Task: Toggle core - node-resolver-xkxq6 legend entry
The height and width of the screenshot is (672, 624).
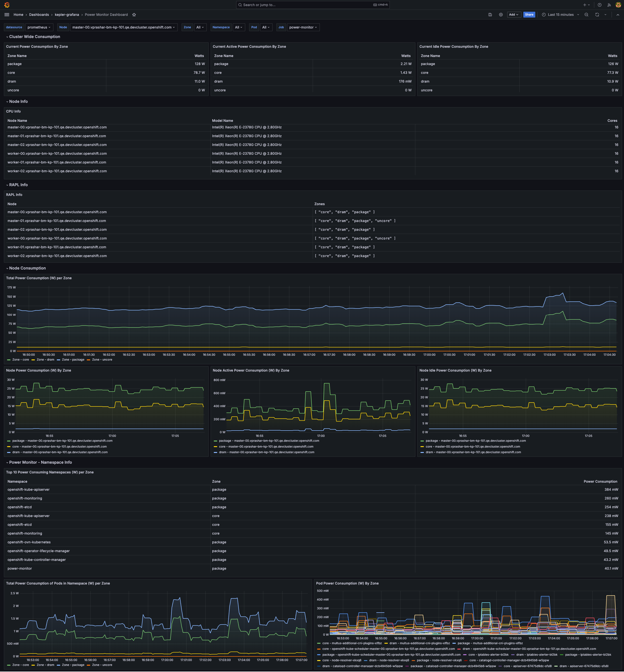Action: coord(342,660)
